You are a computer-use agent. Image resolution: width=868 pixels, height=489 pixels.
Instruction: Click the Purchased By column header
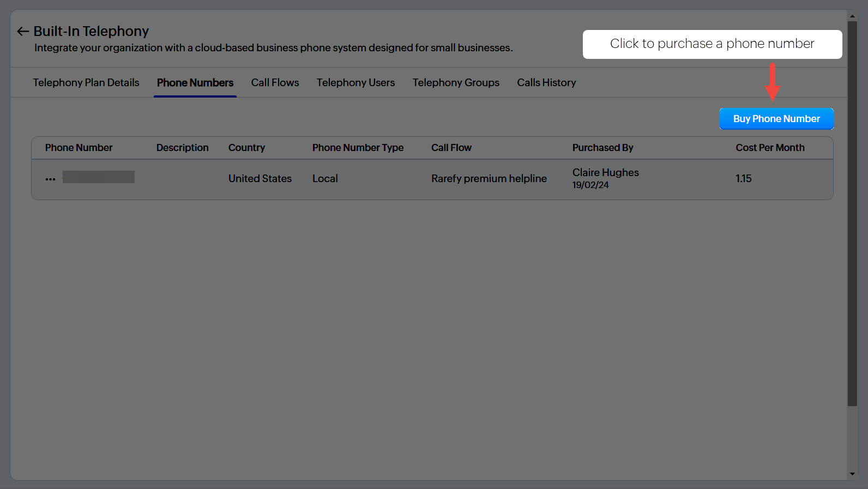click(602, 148)
